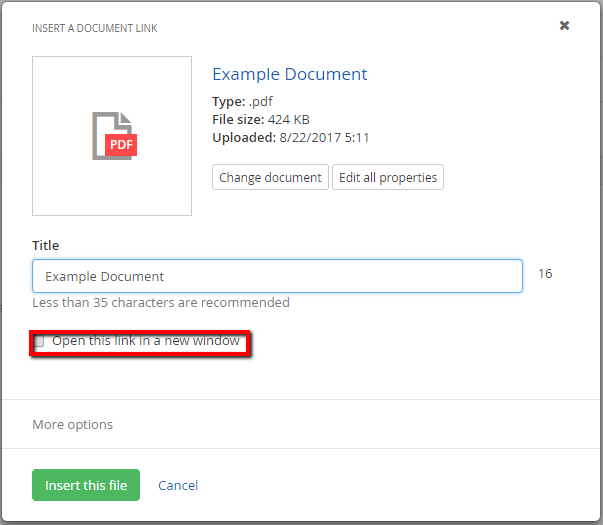Click the 'Uploaded: 8/22/2017 5:11' text
This screenshot has height=525, width=603.
tap(290, 137)
